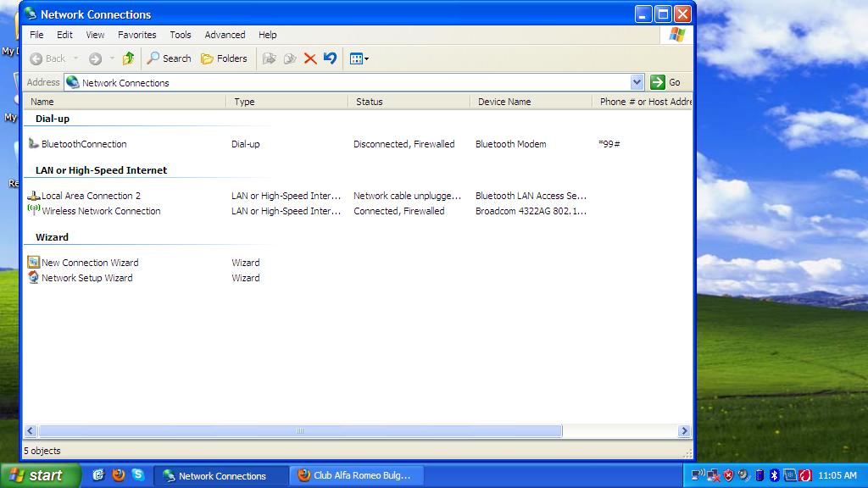Switch to Club Alfa Romeo Firefox taskbar window

coord(354,475)
